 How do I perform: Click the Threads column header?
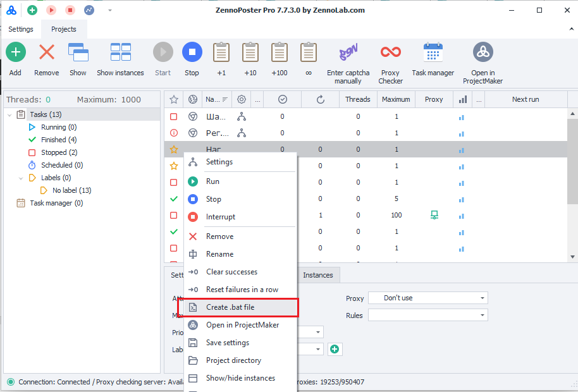pyautogui.click(x=357, y=99)
